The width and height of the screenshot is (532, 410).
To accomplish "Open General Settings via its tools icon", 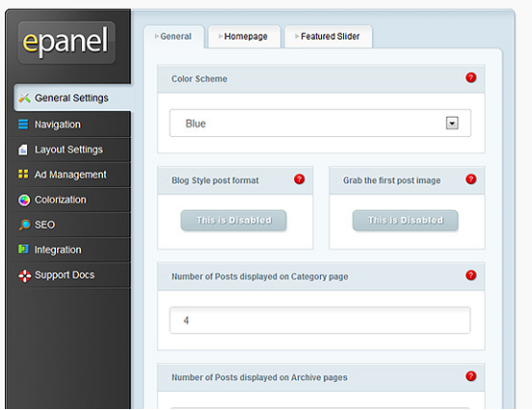I will (x=24, y=97).
